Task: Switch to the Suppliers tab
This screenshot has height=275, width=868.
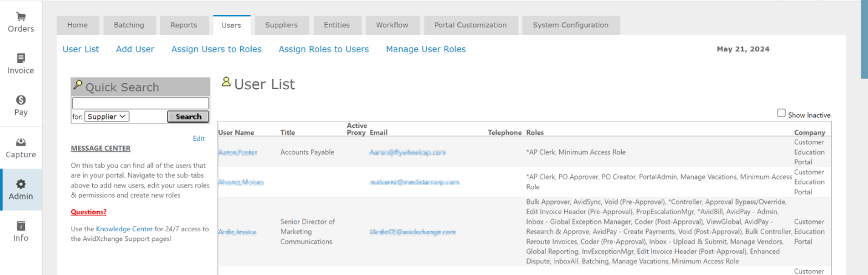Action: click(281, 25)
